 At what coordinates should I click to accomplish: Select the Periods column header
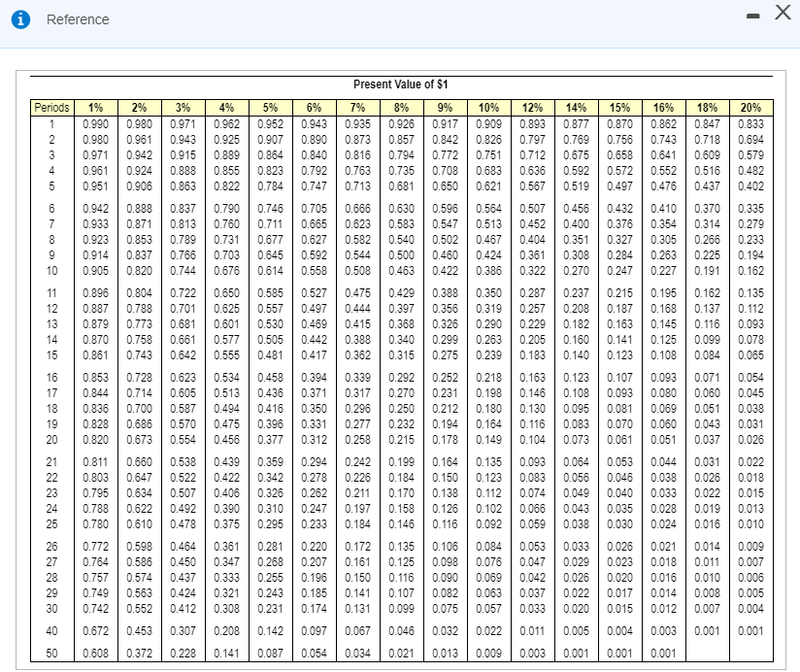[x=52, y=108]
